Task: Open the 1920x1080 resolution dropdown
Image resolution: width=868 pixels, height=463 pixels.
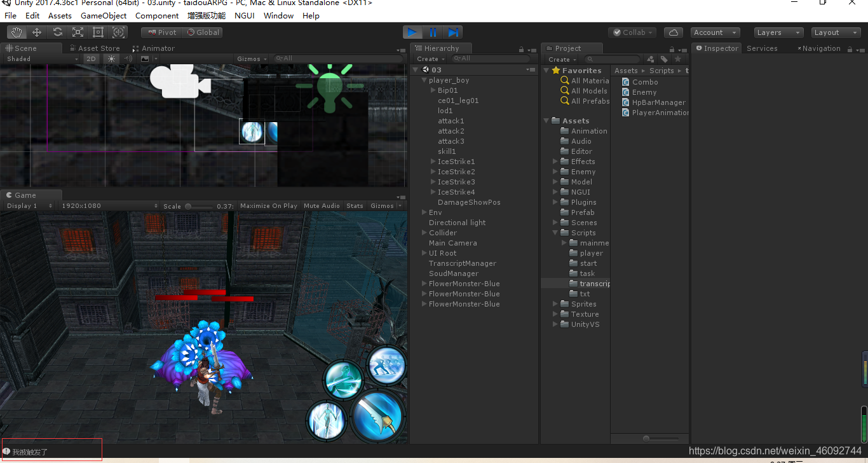Action: click(109, 205)
